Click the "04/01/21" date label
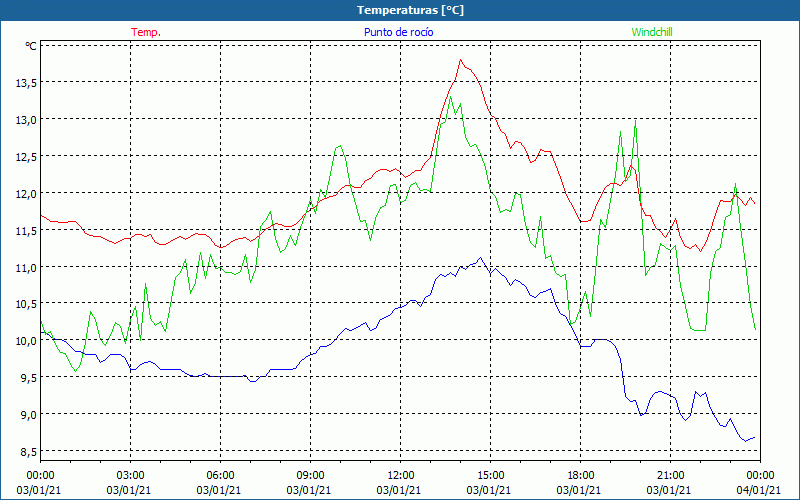 coord(759,490)
